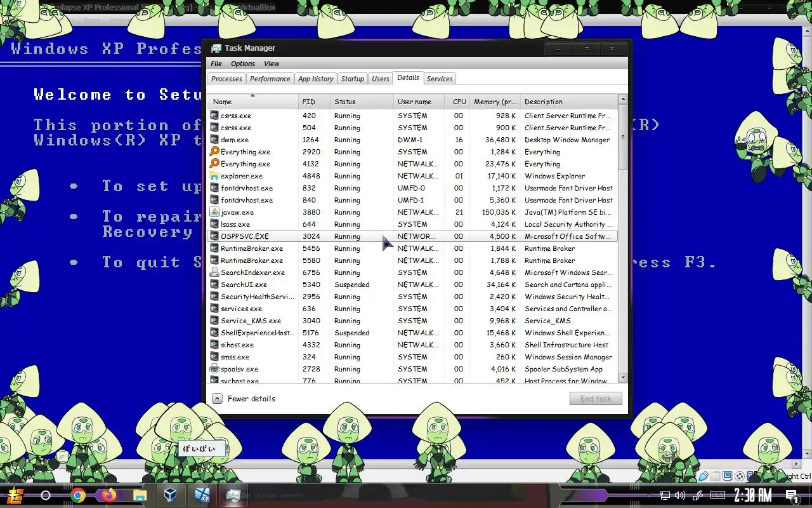
Task: Select the fontdrvhost.exe row with PID 832
Action: 412,188
